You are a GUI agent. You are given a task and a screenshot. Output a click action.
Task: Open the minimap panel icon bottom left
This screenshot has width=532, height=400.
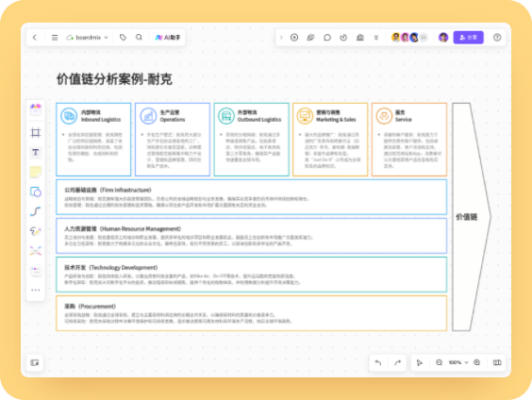tap(35, 362)
